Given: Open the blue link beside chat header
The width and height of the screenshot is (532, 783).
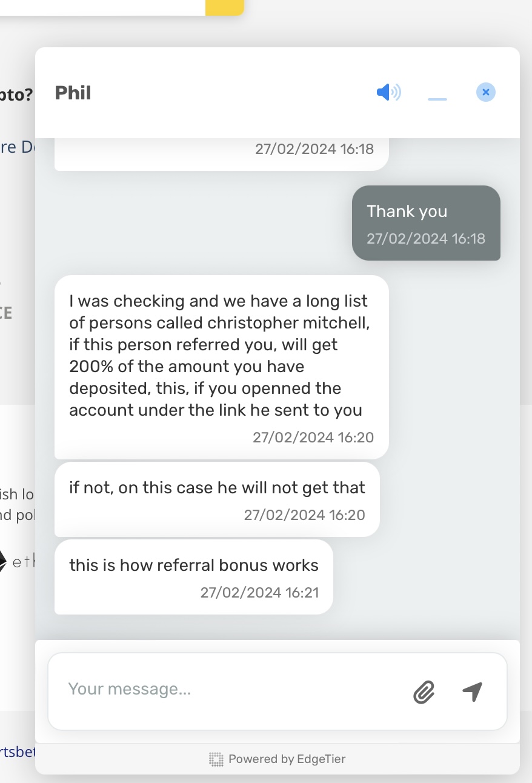Looking at the screenshot, I should click(17, 147).
